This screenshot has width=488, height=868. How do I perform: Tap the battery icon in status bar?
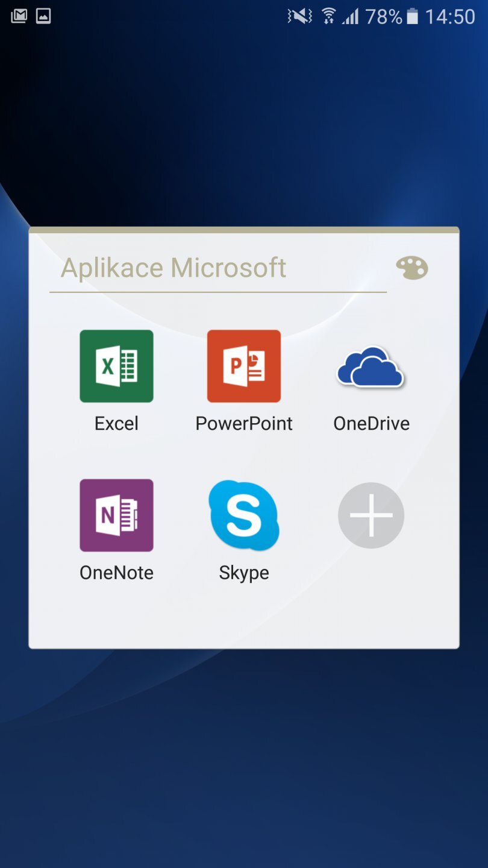(x=413, y=16)
